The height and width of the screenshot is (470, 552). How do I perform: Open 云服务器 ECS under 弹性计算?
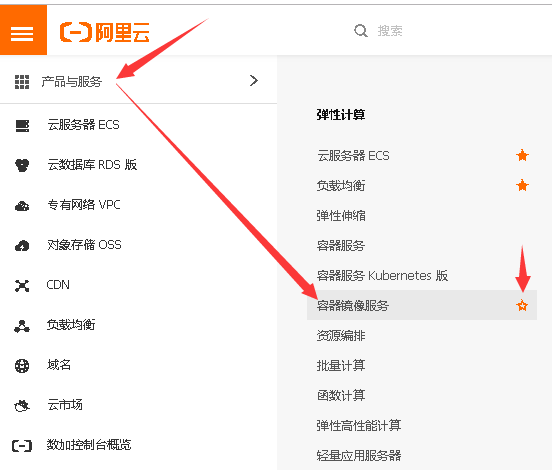point(353,156)
